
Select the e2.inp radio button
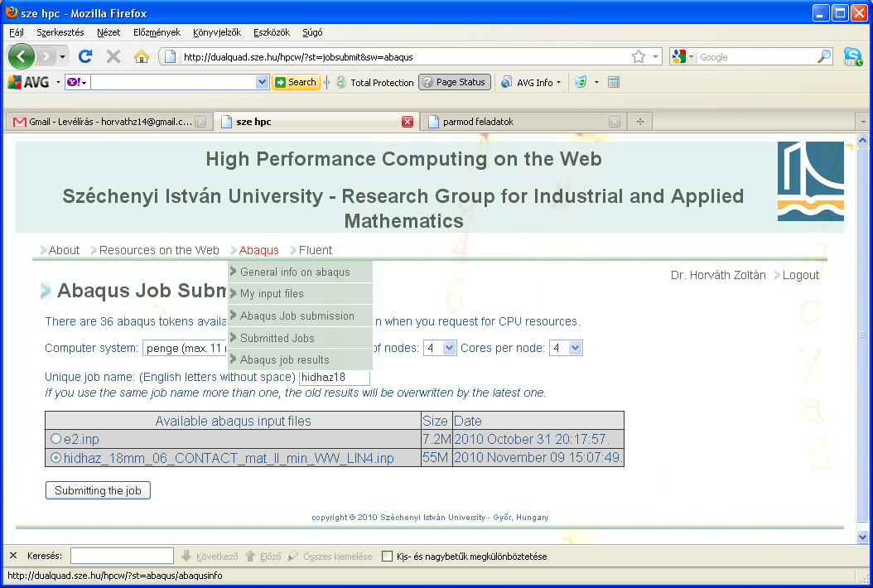55,439
